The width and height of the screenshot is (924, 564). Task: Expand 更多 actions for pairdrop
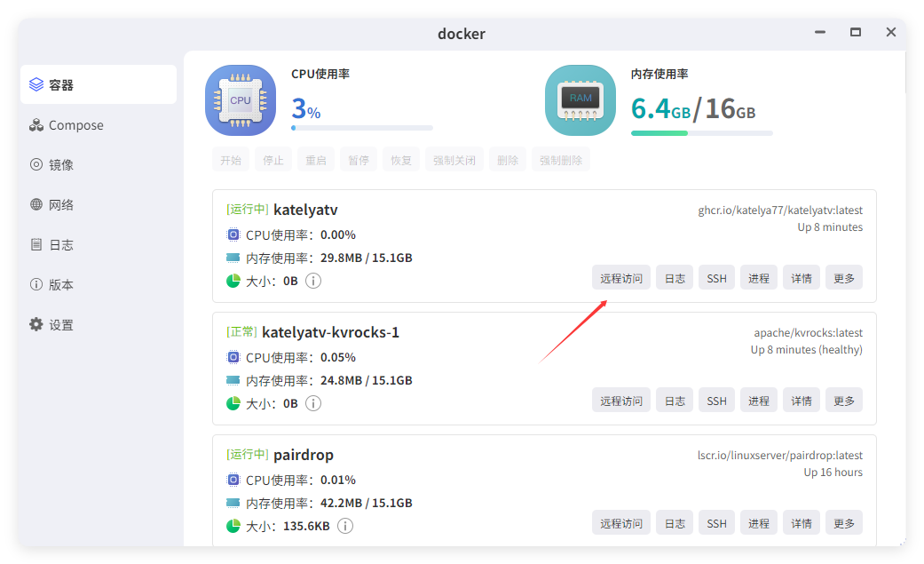pos(843,522)
